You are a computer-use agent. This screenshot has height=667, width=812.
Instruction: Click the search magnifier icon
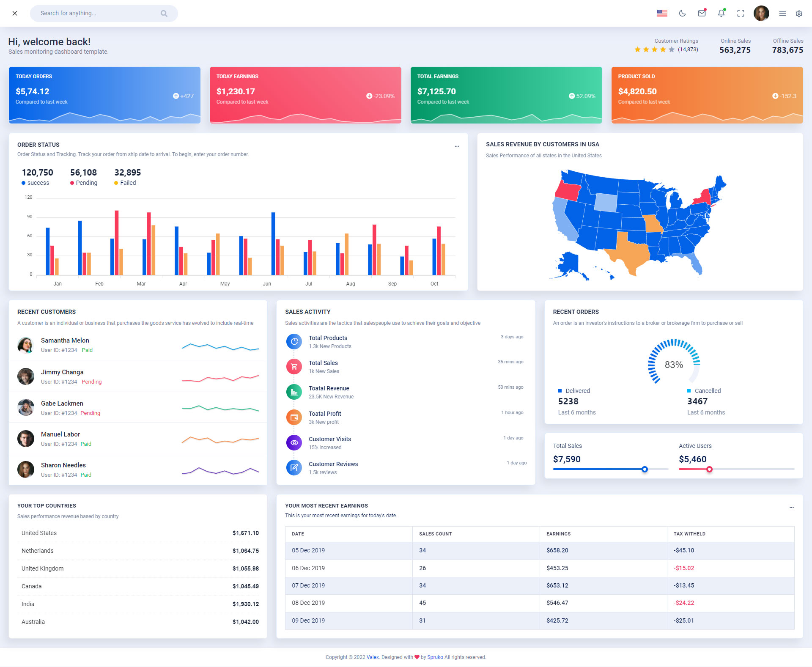coord(164,14)
